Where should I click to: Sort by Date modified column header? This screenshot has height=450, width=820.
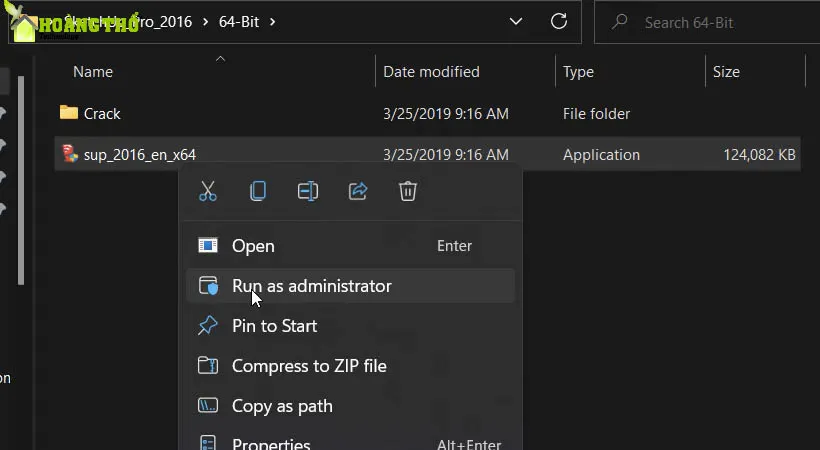(431, 72)
